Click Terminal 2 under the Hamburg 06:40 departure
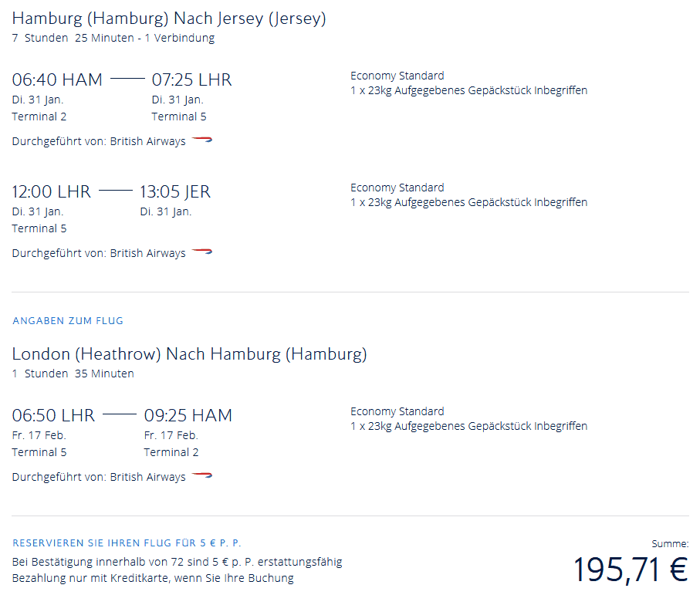700x595 pixels. (39, 117)
